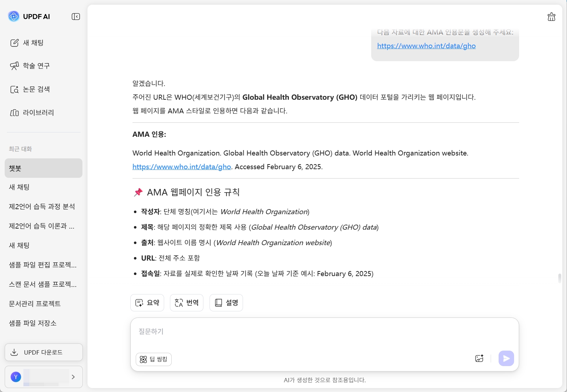
Task: Expand the user account chevron
Action: 73,377
